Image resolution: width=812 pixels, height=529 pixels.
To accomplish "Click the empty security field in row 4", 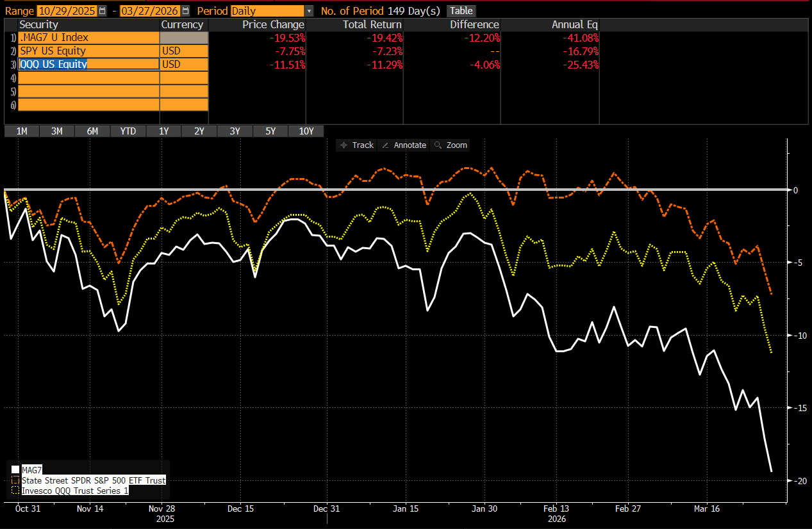I will pos(88,77).
